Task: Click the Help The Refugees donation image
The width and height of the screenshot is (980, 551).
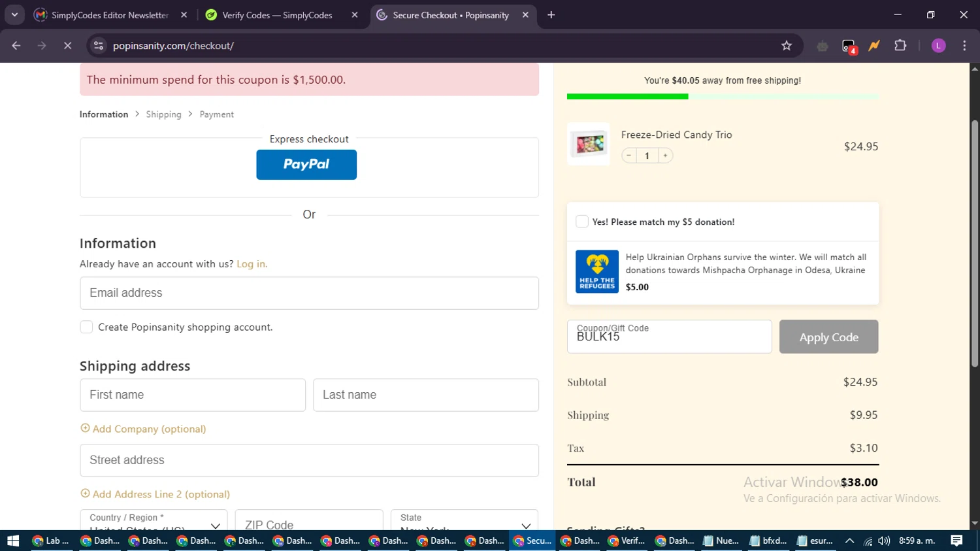Action: 597,271
